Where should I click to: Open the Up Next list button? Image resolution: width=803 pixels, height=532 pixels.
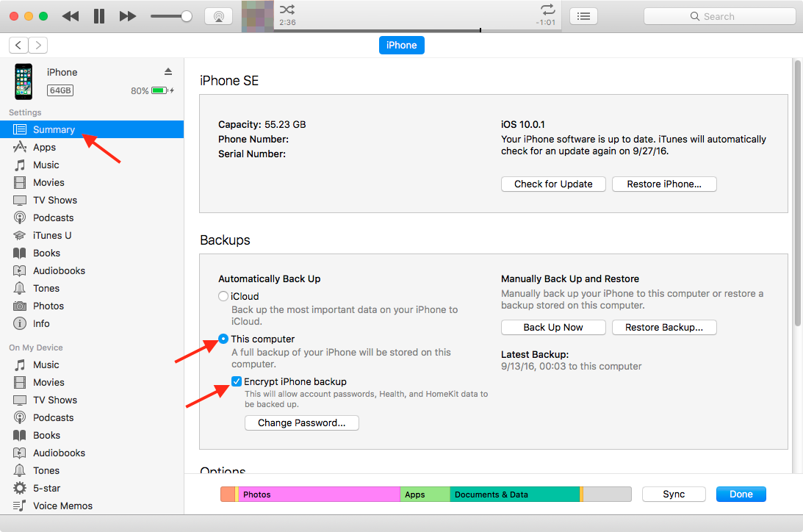pos(583,16)
